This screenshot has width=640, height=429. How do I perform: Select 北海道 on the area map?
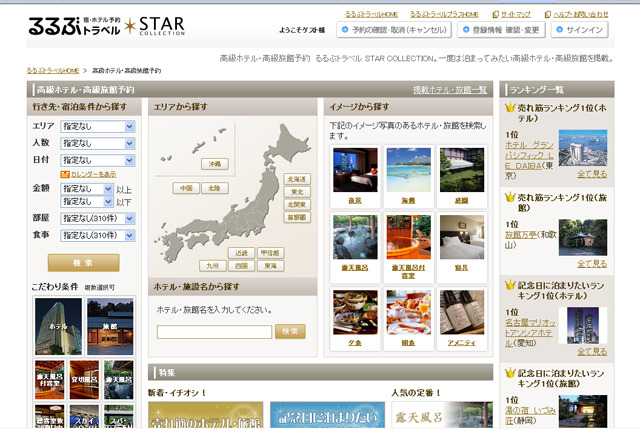point(297,179)
